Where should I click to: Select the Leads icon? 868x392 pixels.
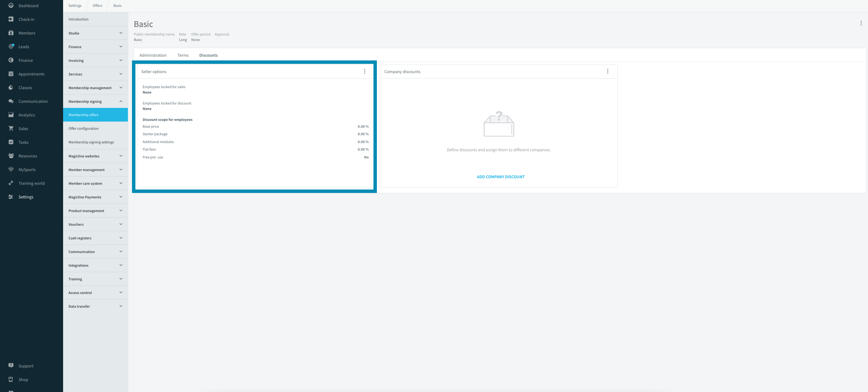tap(11, 46)
